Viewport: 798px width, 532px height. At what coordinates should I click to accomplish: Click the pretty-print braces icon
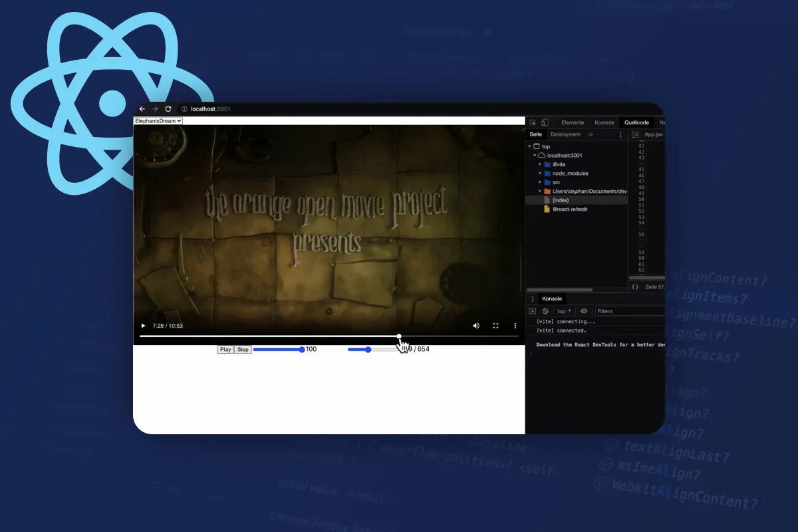635,287
